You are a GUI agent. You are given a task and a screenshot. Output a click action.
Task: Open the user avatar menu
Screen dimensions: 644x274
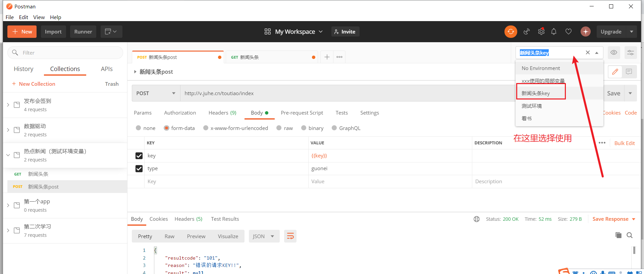point(586,31)
